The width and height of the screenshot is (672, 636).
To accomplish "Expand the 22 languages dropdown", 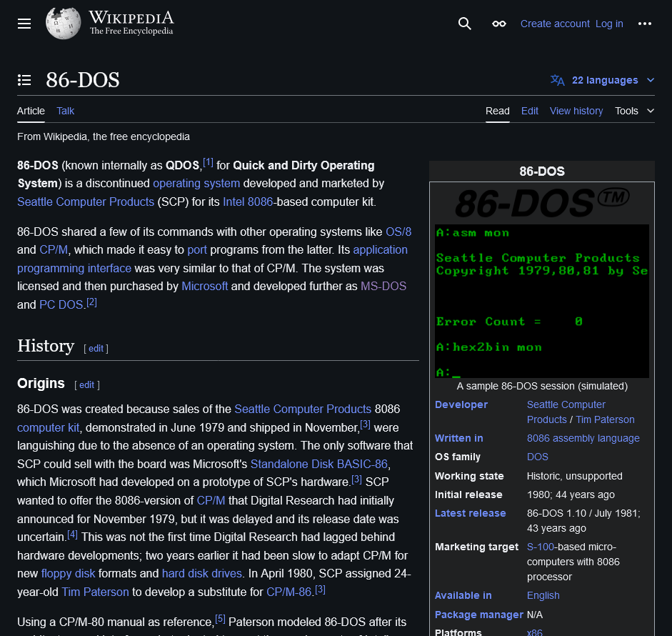I will [612, 80].
